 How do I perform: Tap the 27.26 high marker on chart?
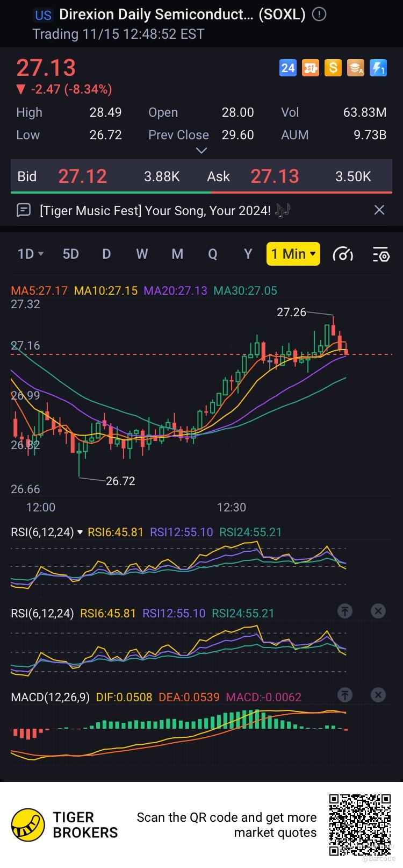[291, 312]
